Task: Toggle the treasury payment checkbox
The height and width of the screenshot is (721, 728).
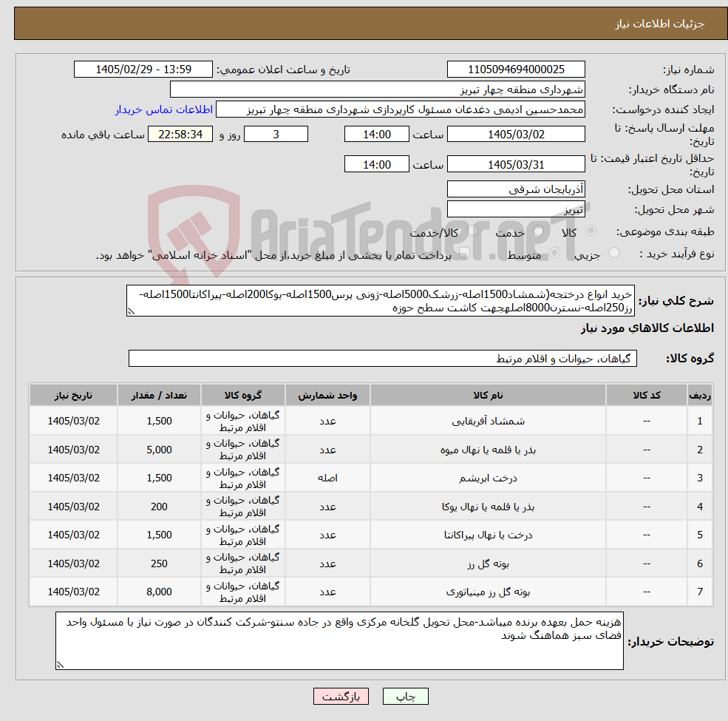Action: pyautogui.click(x=463, y=253)
